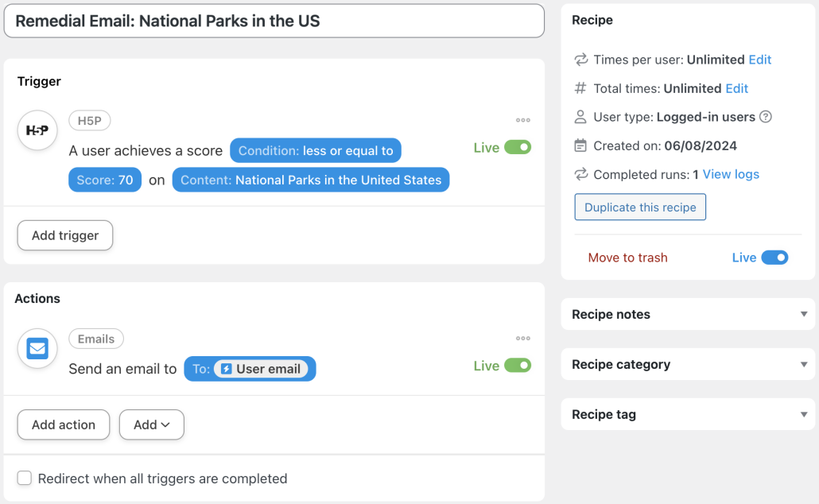Open the trigger three-dot options menu
This screenshot has height=504, width=819.
pos(522,121)
